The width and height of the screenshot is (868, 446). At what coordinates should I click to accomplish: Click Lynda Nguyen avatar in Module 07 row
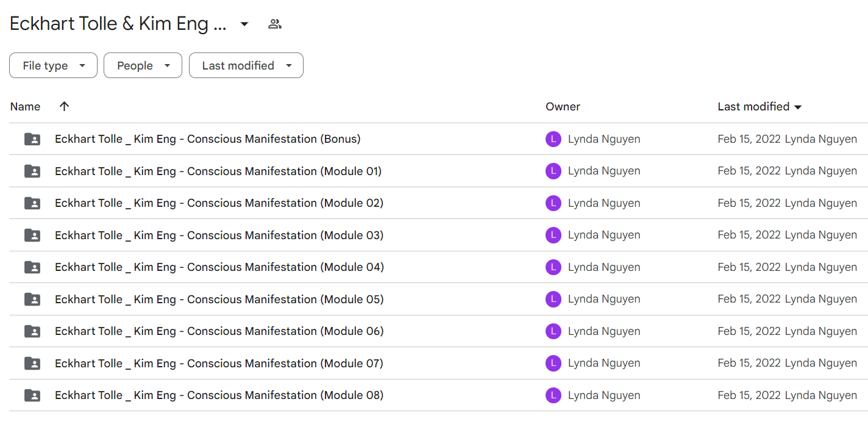click(553, 364)
